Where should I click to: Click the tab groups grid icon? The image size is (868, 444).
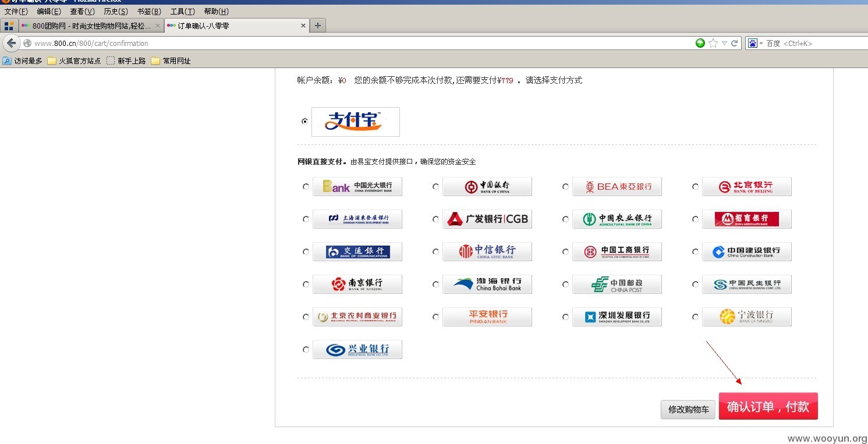(9, 26)
